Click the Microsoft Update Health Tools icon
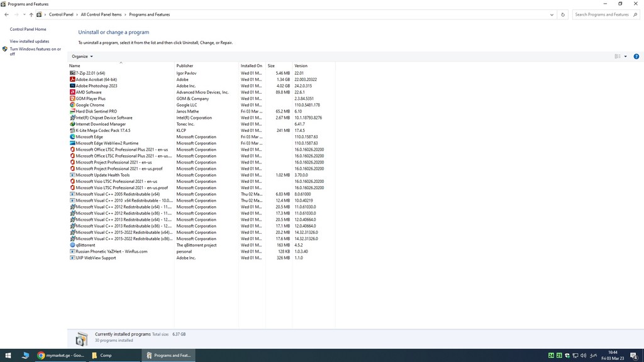Screen dimensions: 644x362 pyautogui.click(x=72, y=175)
